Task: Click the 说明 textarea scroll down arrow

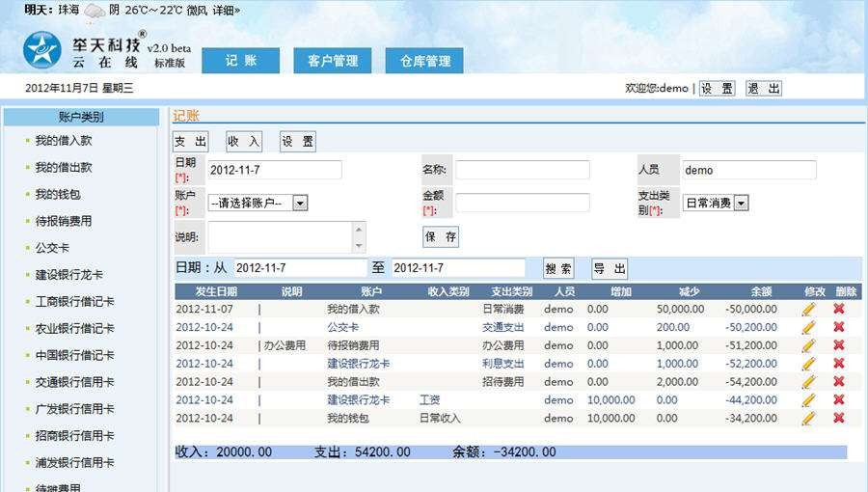Action: click(x=359, y=246)
